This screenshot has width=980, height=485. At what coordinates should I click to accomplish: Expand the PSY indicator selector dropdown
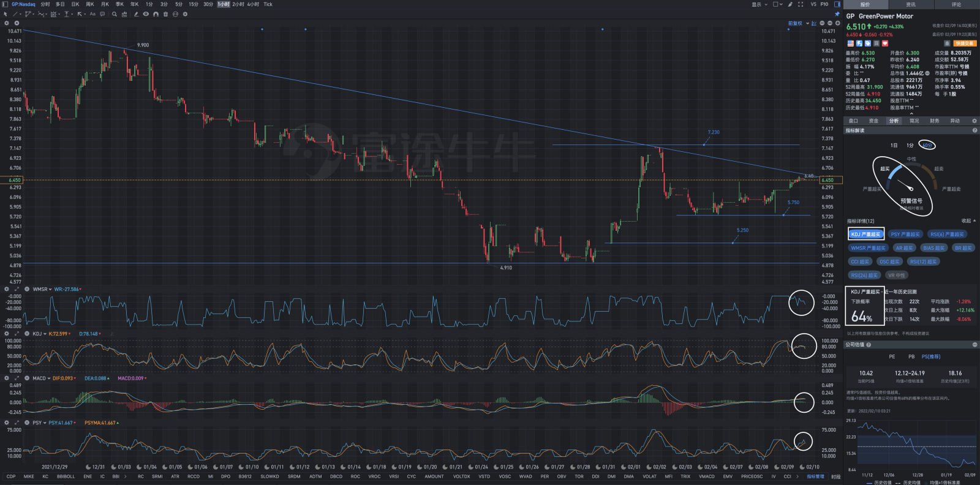tap(39, 423)
